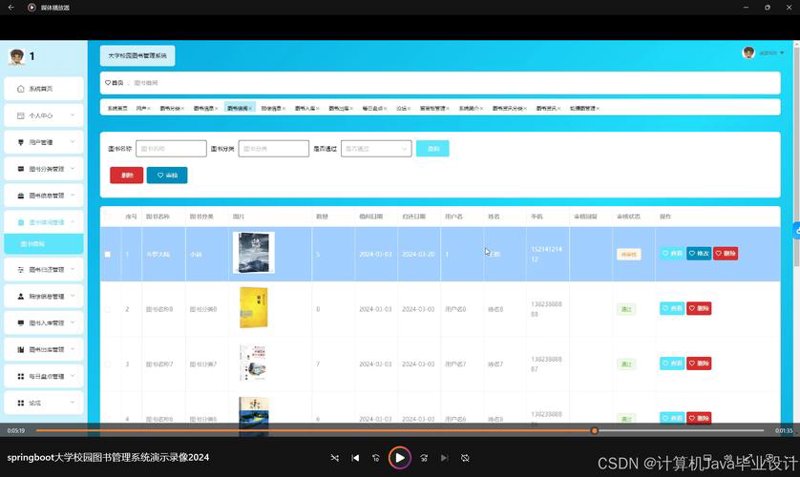Switch to the 图书入库 tab
This screenshot has width=800, height=477.
tap(307, 109)
